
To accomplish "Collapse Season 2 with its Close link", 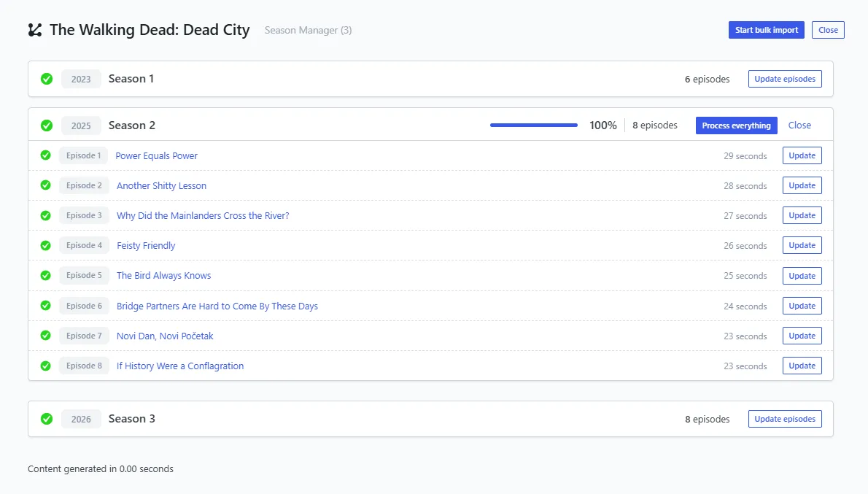I will click(x=799, y=126).
